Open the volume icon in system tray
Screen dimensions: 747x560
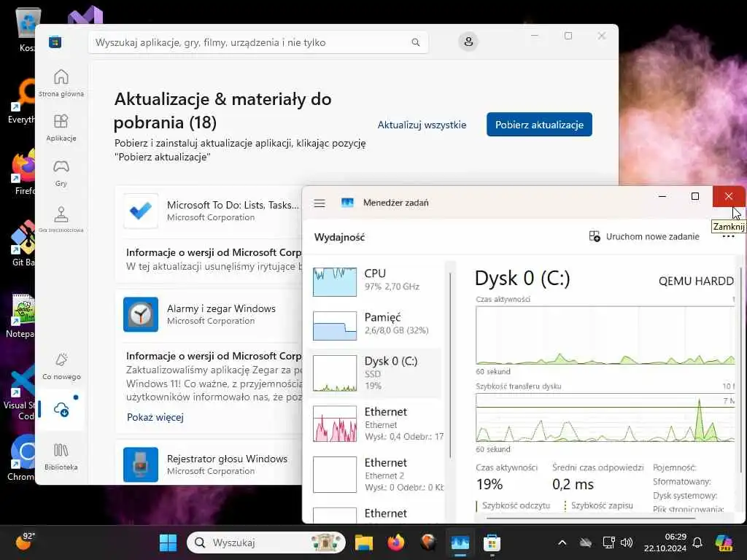pos(627,542)
